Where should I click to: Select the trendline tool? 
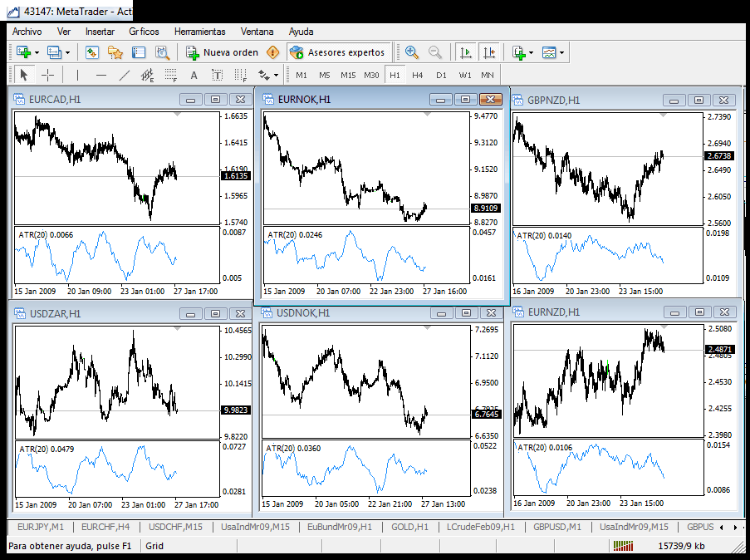pos(125,75)
